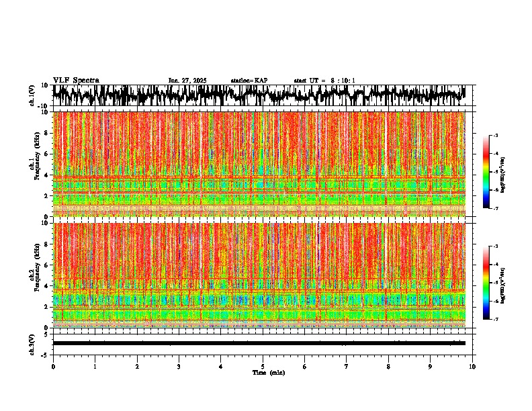The image size is (532, 411).
Task: Click the "-3" label on ch.2 color bar
Action: [496, 246]
